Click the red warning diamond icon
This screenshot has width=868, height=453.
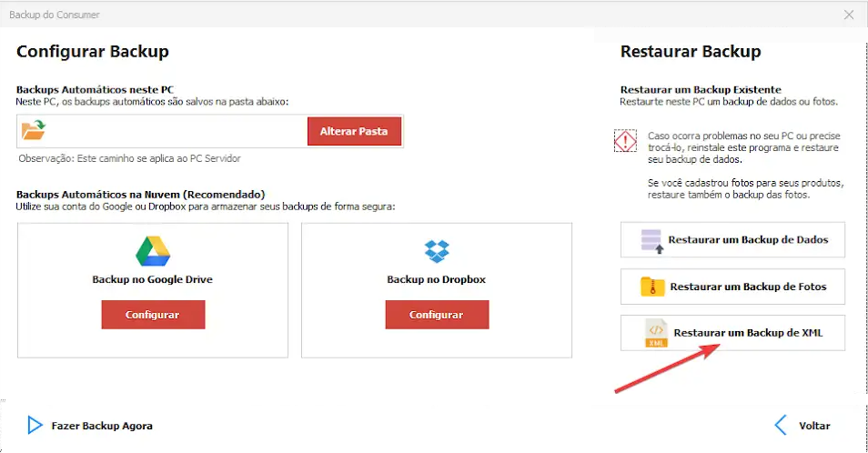[x=625, y=141]
